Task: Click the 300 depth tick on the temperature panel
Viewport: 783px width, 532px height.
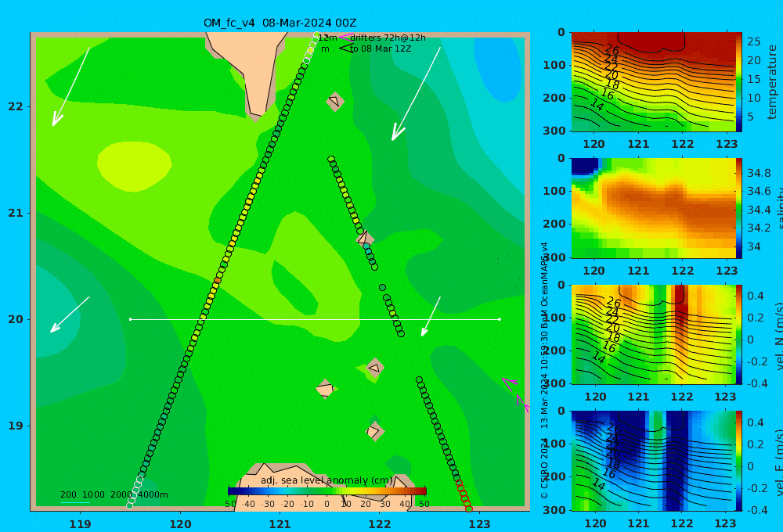Action: pos(554,130)
